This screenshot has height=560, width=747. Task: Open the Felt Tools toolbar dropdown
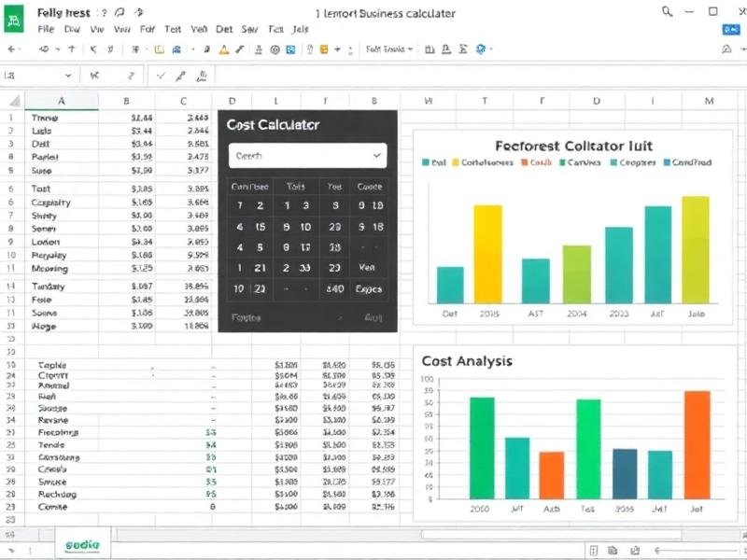tap(388, 49)
